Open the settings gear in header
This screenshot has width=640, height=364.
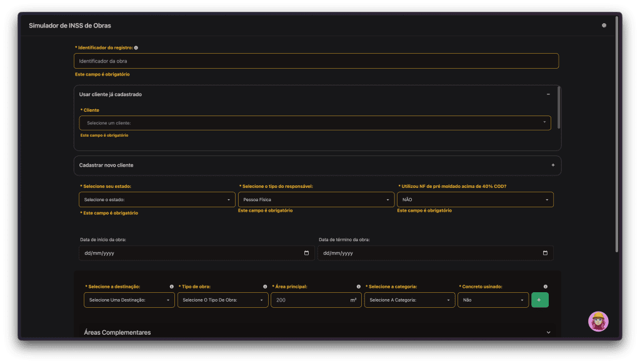[604, 26]
